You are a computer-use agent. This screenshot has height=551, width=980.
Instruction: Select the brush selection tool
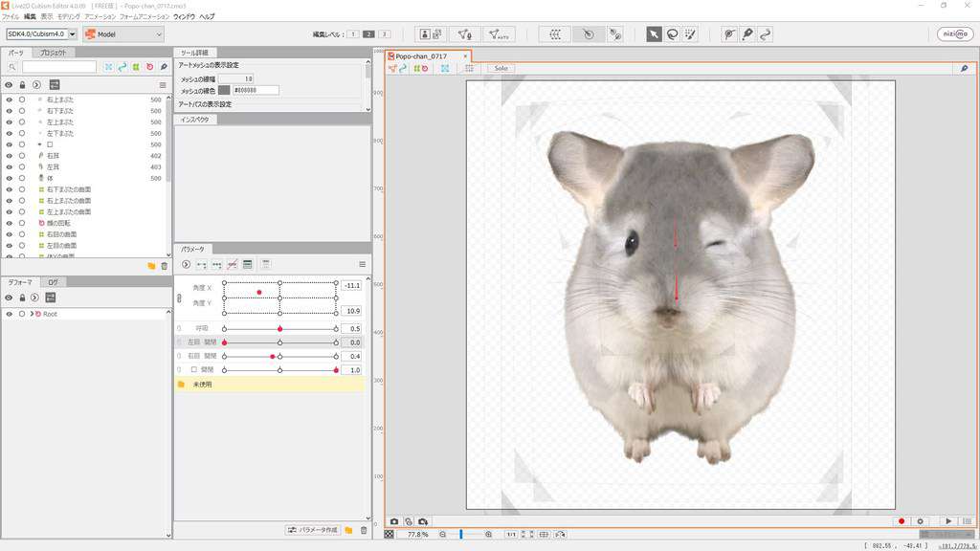click(x=690, y=34)
